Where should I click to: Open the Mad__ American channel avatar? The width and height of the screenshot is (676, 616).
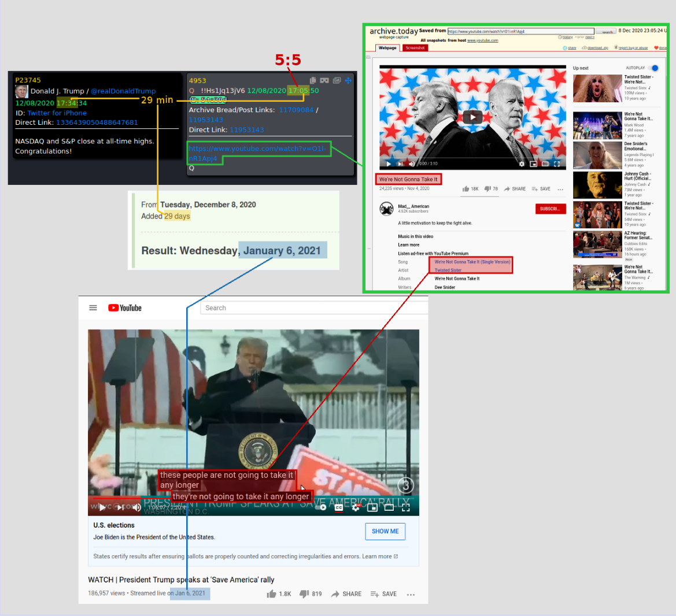click(x=386, y=209)
